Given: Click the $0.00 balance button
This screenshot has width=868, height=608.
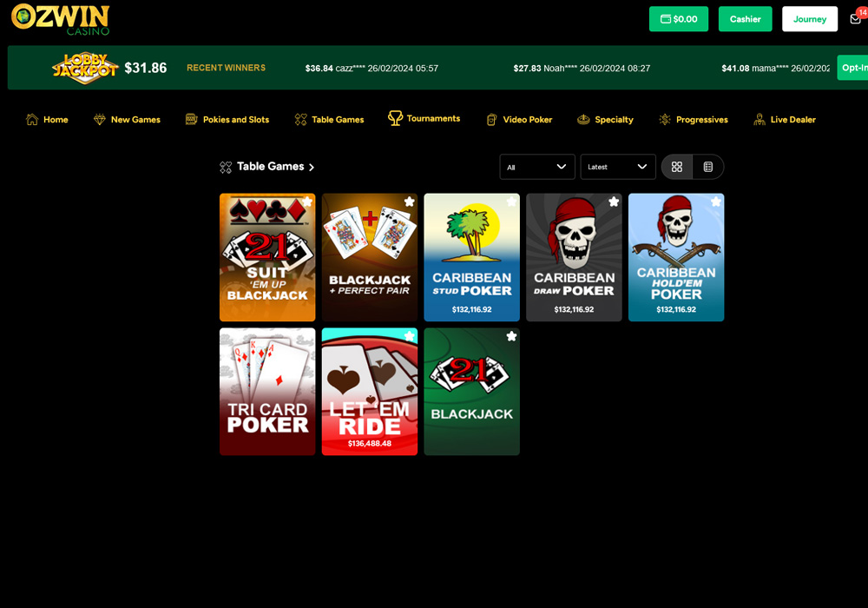Looking at the screenshot, I should [679, 19].
